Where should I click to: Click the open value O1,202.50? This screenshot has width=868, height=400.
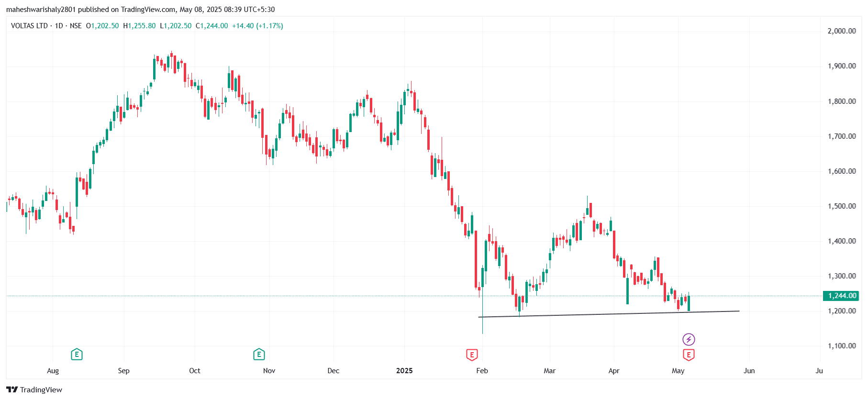coord(102,26)
